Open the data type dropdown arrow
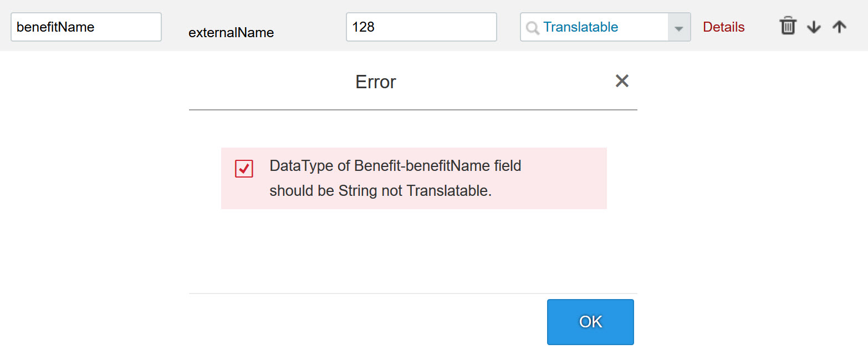Screen dimensions: 868x349 (679, 27)
